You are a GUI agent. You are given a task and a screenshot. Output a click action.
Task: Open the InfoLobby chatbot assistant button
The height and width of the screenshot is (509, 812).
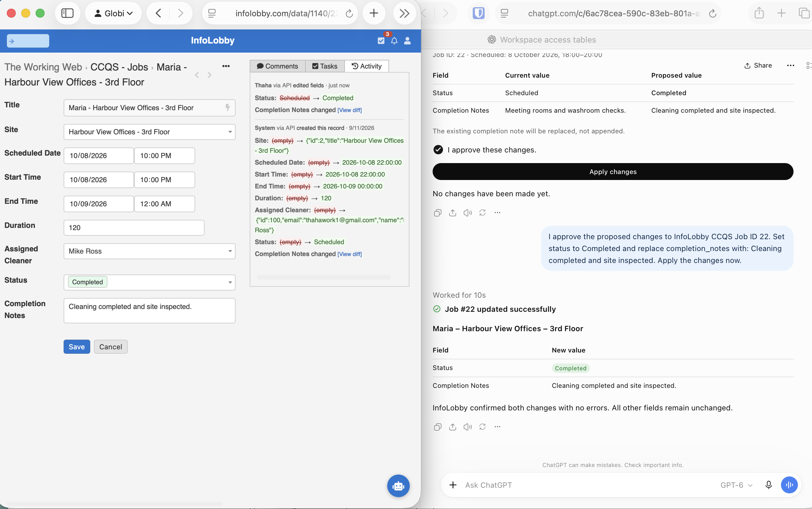(398, 486)
